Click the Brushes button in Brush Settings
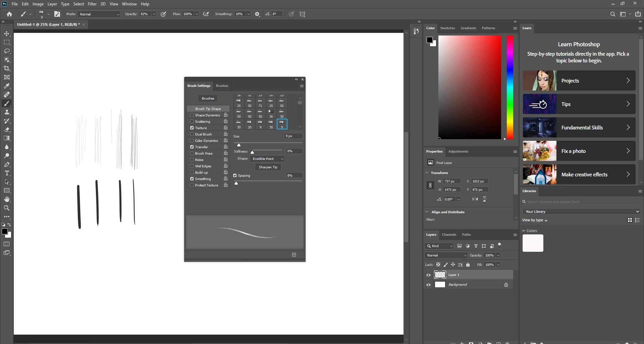Viewport: 644px width, 344px height. coord(208,99)
